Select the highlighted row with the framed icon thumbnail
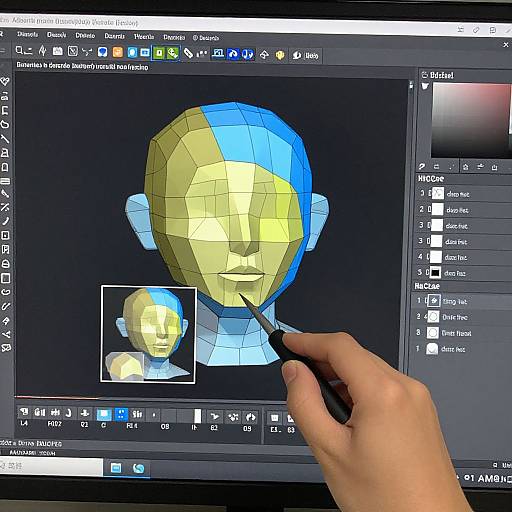Viewport: 512px width, 512px height. pos(462,301)
